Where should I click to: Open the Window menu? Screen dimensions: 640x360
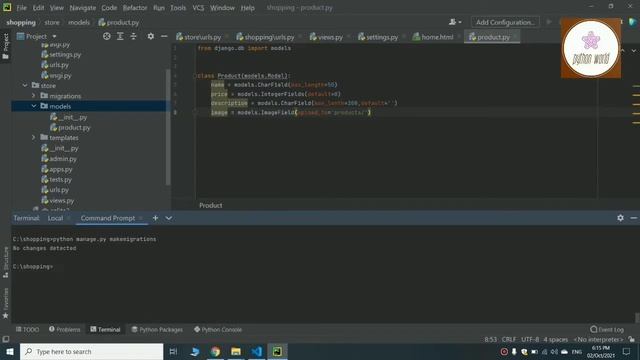222,7
